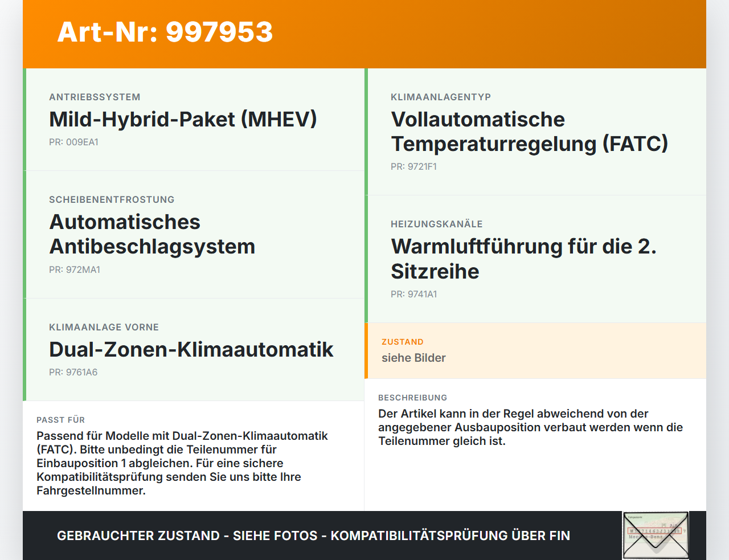This screenshot has height=560, width=729.
Task: Click the 'ANTRIEBSSYSTEM' label
Action: click(95, 97)
